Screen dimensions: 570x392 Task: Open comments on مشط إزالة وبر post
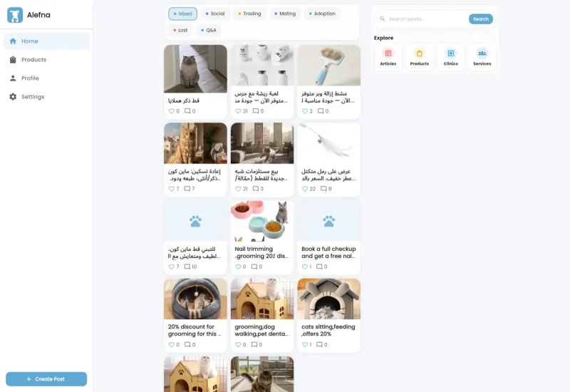click(321, 111)
